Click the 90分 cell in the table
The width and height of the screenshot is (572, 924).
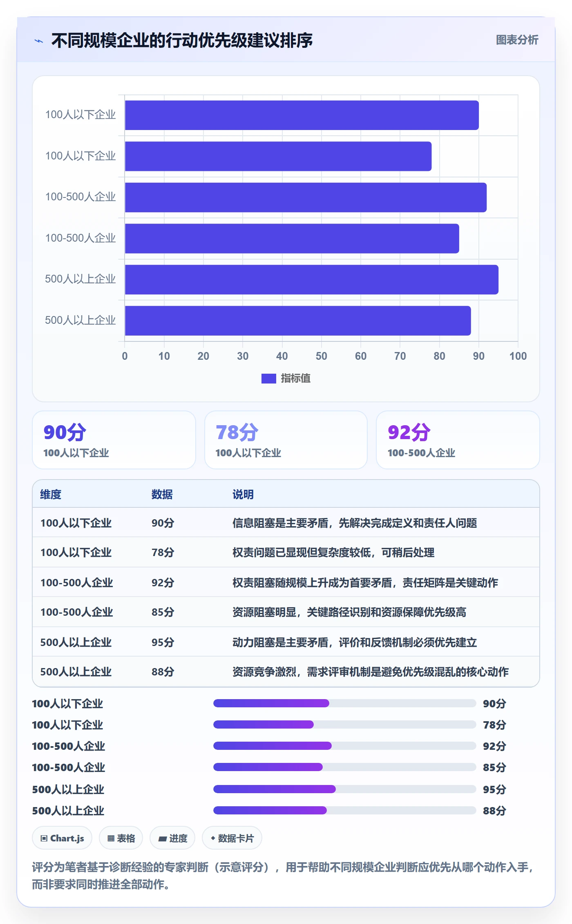(x=163, y=523)
